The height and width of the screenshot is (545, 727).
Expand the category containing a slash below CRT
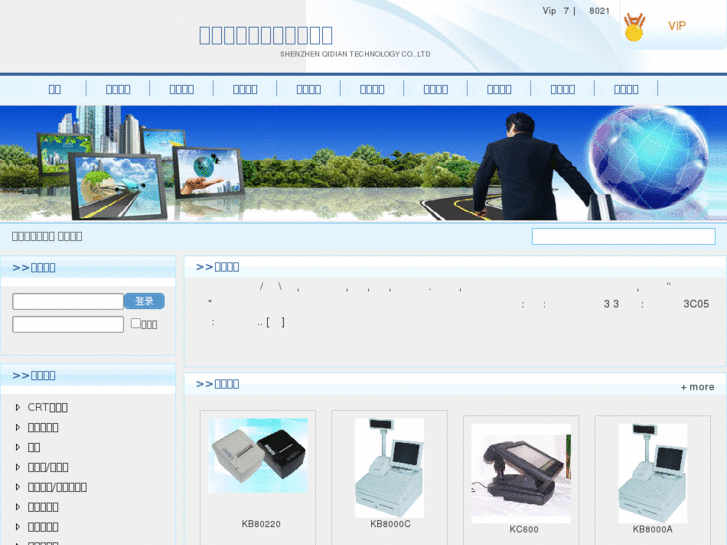[18, 467]
